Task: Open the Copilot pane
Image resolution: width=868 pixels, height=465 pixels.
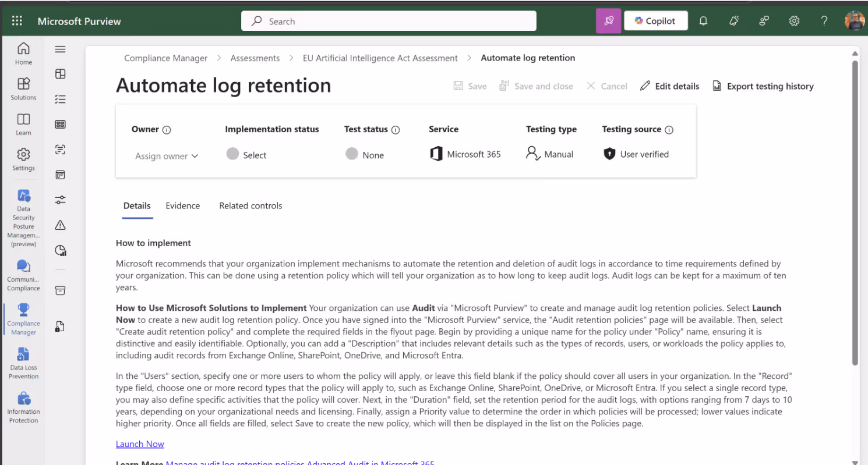Action: point(655,21)
